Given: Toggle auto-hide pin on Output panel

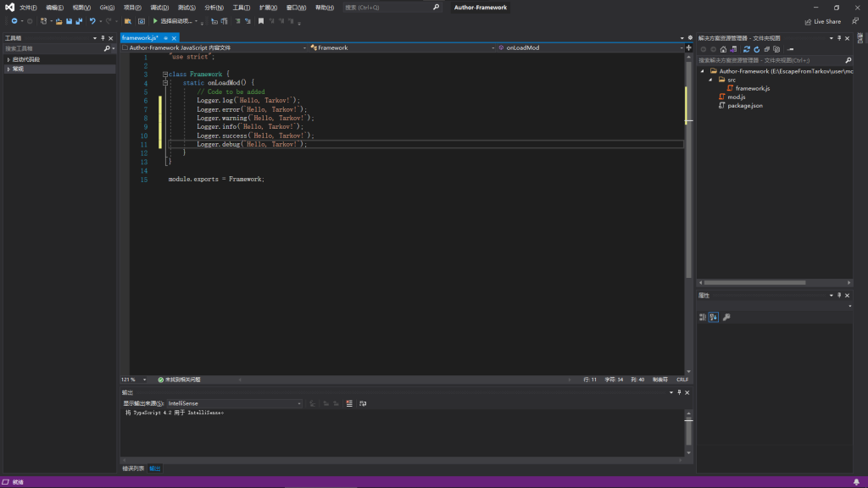Looking at the screenshot, I should [x=679, y=392].
